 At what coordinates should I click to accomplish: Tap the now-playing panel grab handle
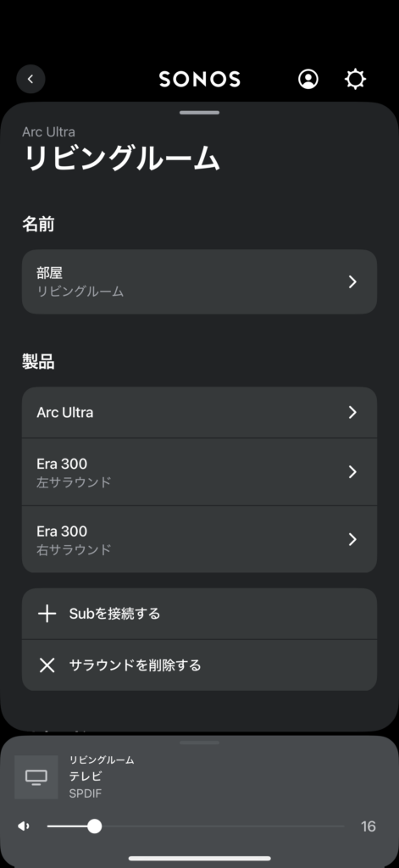coord(199,743)
